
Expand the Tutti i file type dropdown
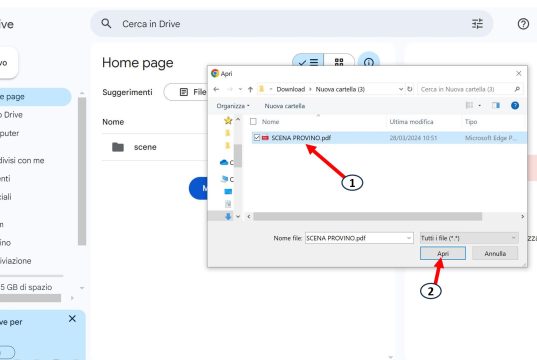[x=469, y=238]
